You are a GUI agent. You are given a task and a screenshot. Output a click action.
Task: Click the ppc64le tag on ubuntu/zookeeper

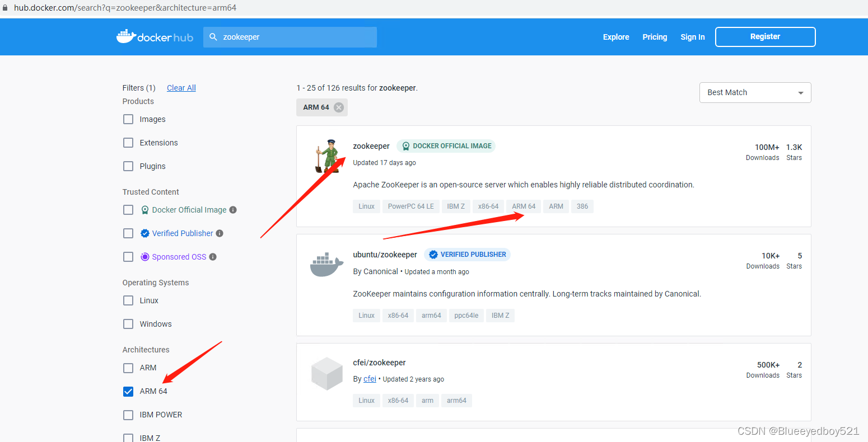tap(466, 316)
